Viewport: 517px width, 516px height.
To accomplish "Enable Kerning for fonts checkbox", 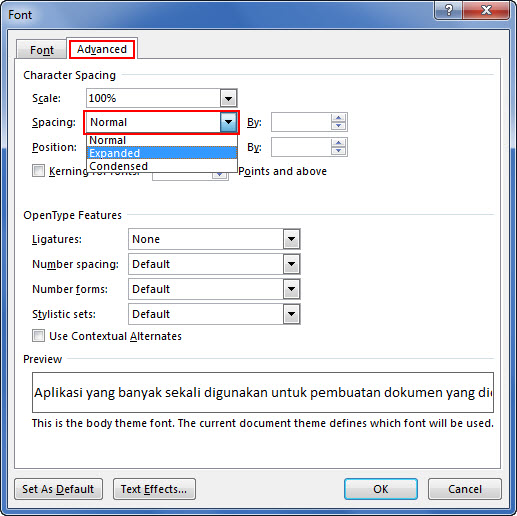I will 38,171.
